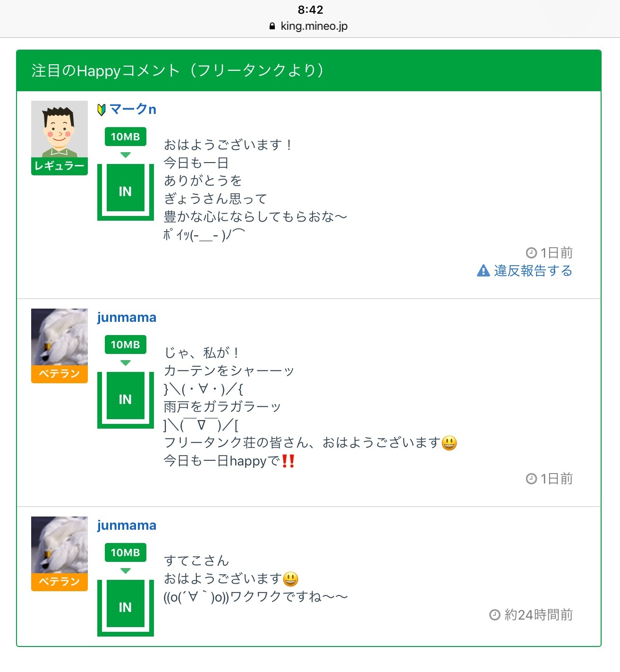Click the swan avatar in the curtain comment

pos(59,337)
